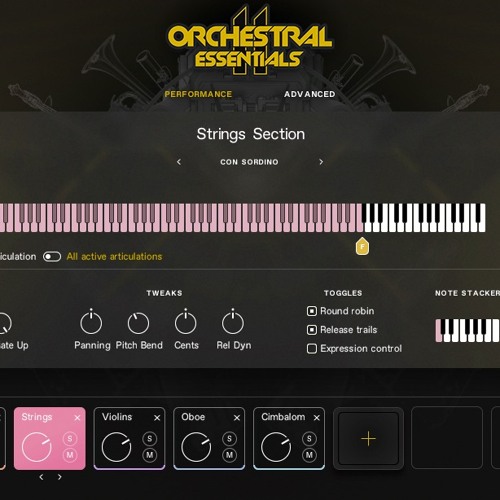Enable the Expression control checkbox

[312, 349]
